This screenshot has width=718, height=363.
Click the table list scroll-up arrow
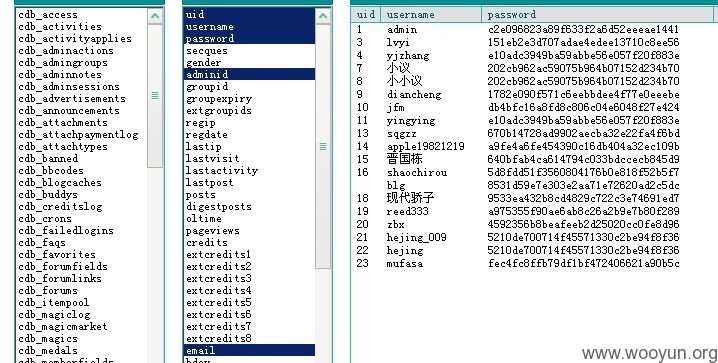coord(155,16)
